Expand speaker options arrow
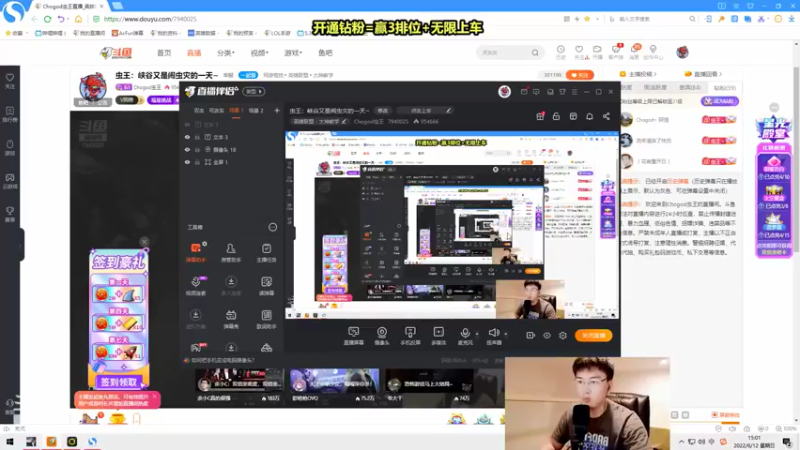Screen dimensions: 800x450 coord(506,334)
